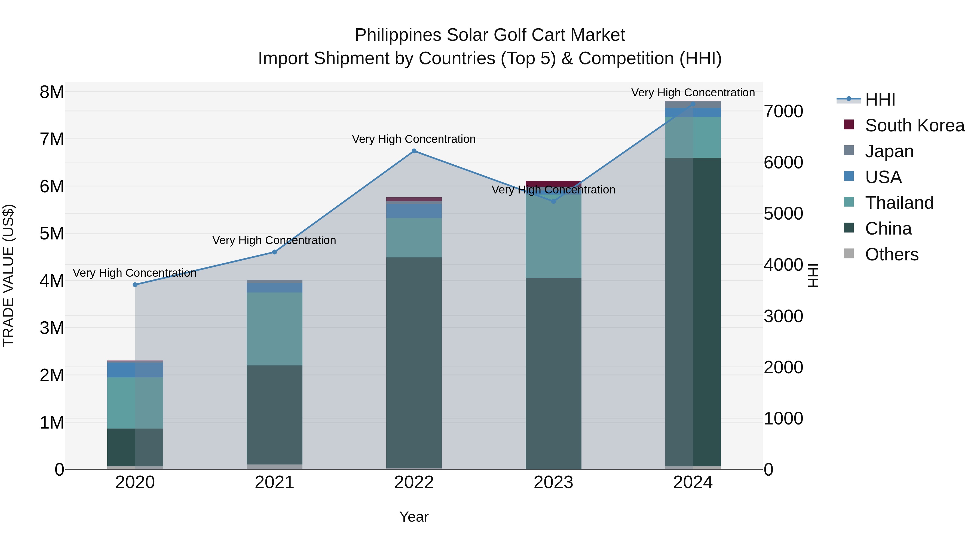980x551 pixels.
Task: Click the 7000 HHI axis tick
Action: (x=784, y=111)
